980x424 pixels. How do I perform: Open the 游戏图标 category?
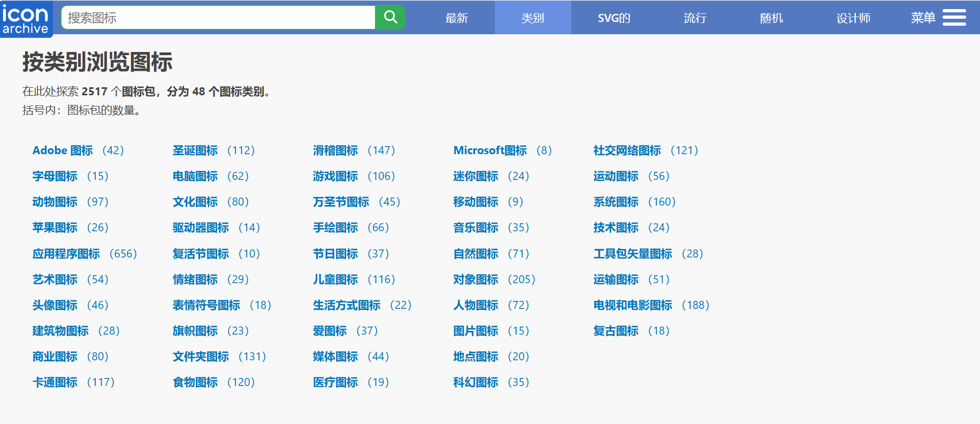[x=335, y=176]
